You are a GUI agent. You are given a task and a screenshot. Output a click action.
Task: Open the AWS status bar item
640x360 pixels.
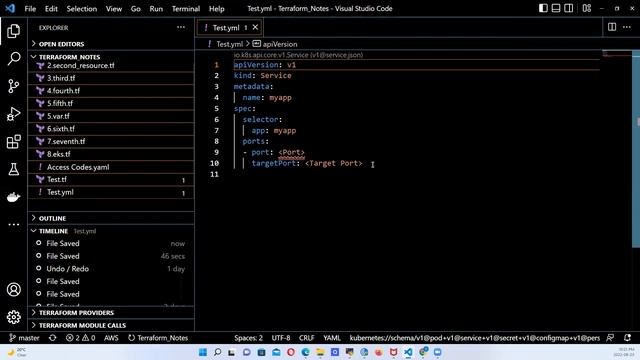[x=111, y=338]
